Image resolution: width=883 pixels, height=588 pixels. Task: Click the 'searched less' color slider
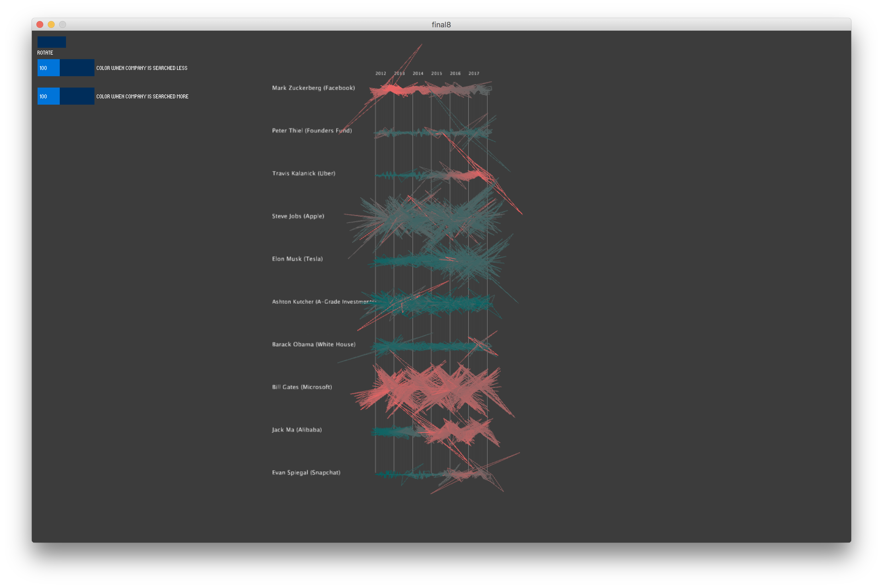(66, 68)
